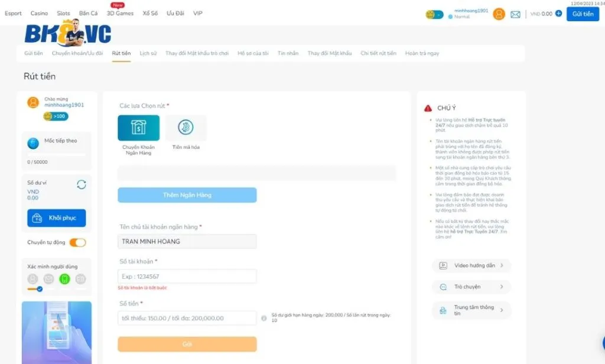605x364 pixels.
Task: Toggle the yellow switch in the top header
Action: [x=434, y=15]
